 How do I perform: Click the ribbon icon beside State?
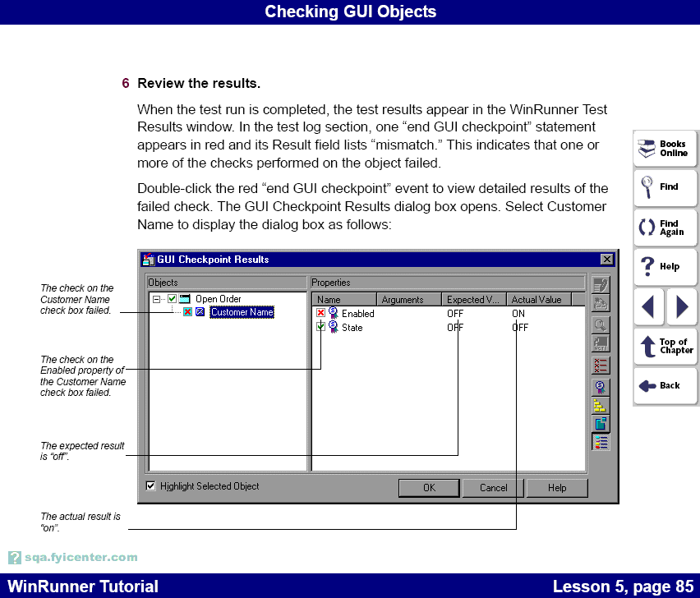click(x=334, y=327)
